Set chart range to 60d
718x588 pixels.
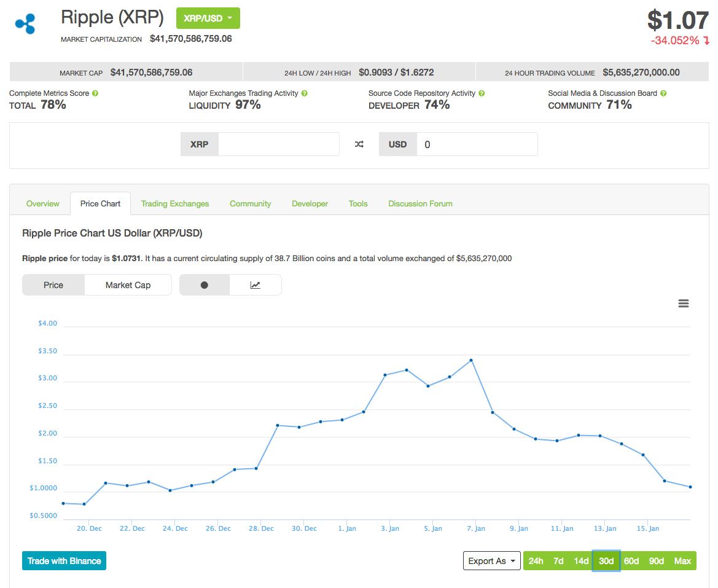point(631,561)
